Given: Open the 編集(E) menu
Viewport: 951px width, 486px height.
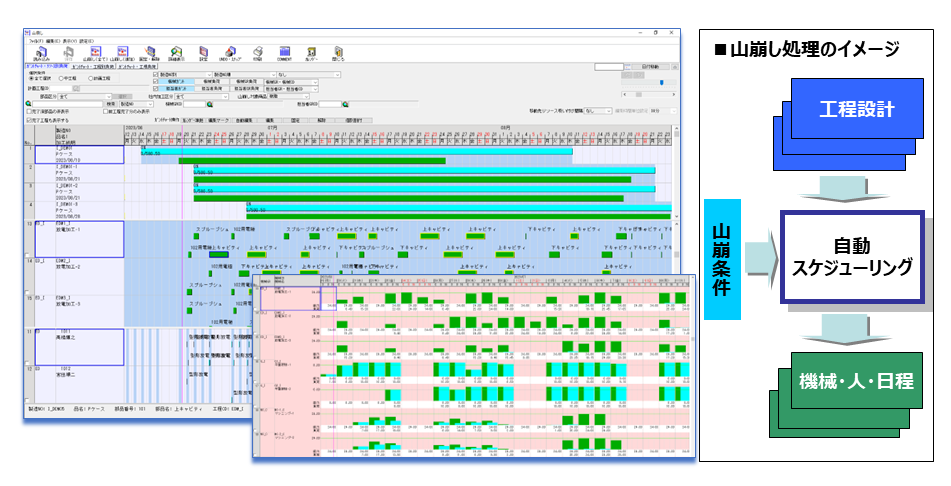Looking at the screenshot, I should [x=53, y=41].
